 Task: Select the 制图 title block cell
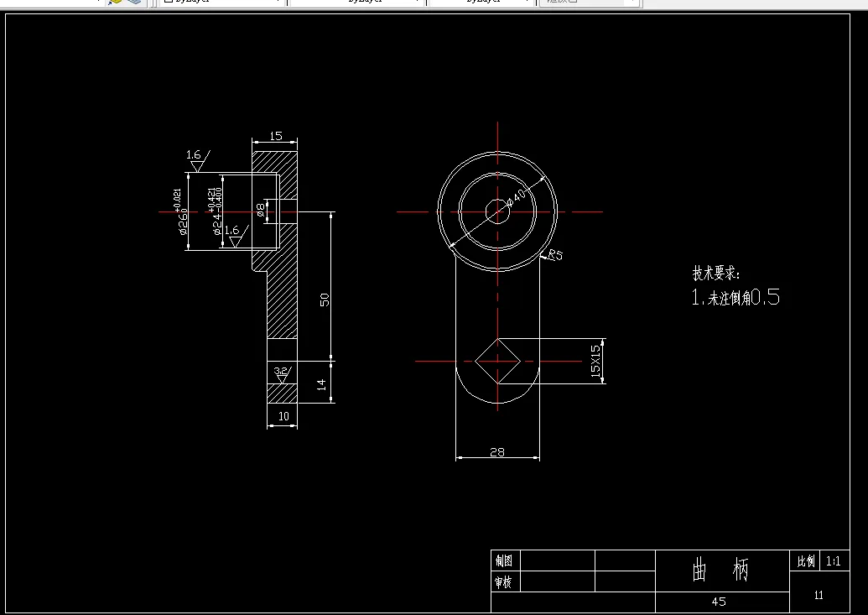pos(505,560)
